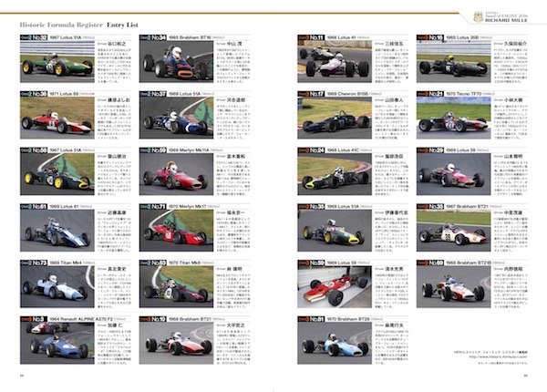Click the blue No.37 Lotus 51A photo

pos(176,118)
